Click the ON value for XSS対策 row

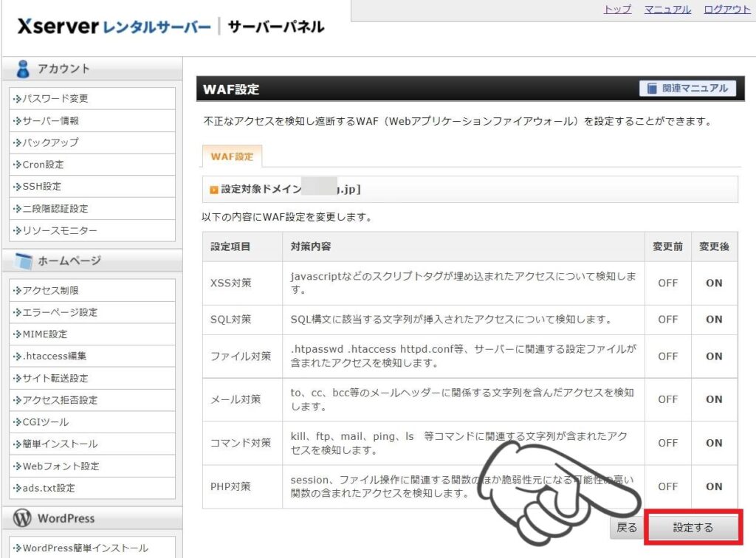point(714,283)
